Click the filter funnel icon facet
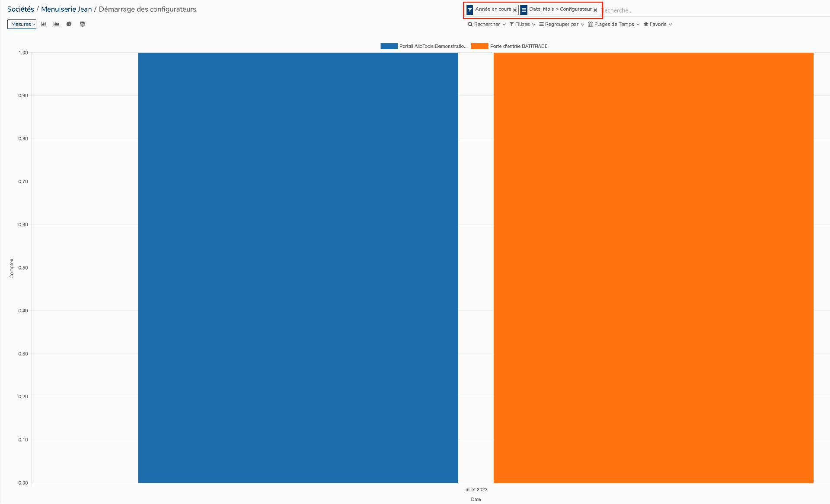 [470, 10]
